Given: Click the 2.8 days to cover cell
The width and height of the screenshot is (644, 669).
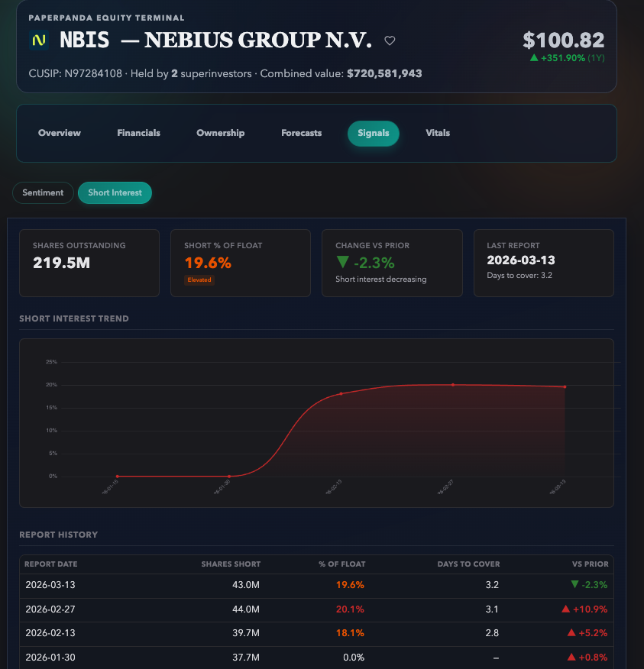Looking at the screenshot, I should click(492, 633).
